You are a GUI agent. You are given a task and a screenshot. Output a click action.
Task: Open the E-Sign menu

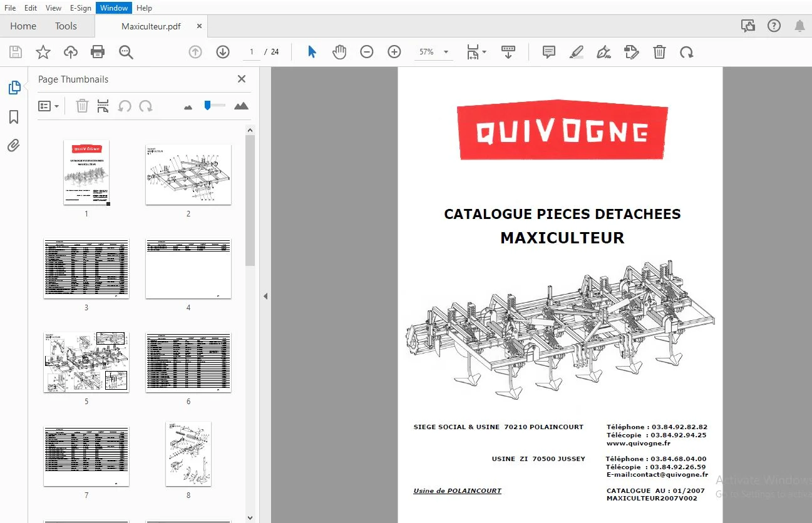[x=81, y=8]
